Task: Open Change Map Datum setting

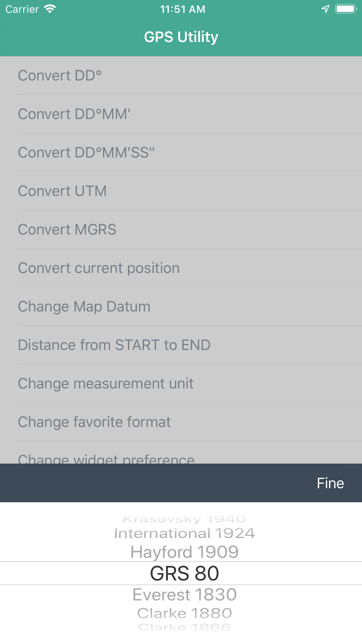Action: (x=181, y=307)
